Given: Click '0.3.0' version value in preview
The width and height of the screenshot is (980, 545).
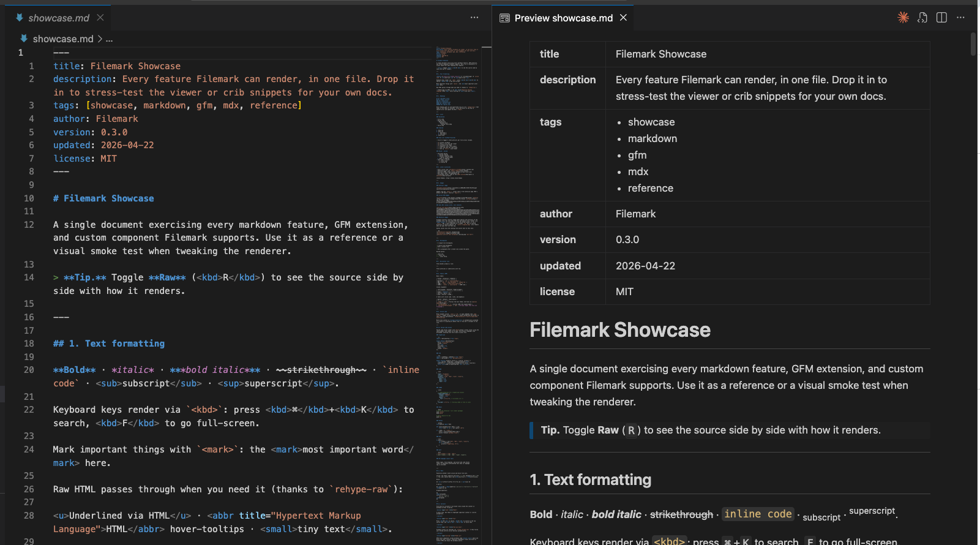Looking at the screenshot, I should (x=627, y=239).
